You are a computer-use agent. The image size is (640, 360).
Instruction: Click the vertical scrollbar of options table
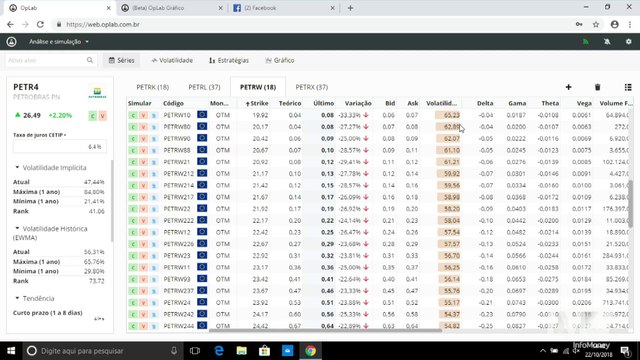(x=630, y=204)
